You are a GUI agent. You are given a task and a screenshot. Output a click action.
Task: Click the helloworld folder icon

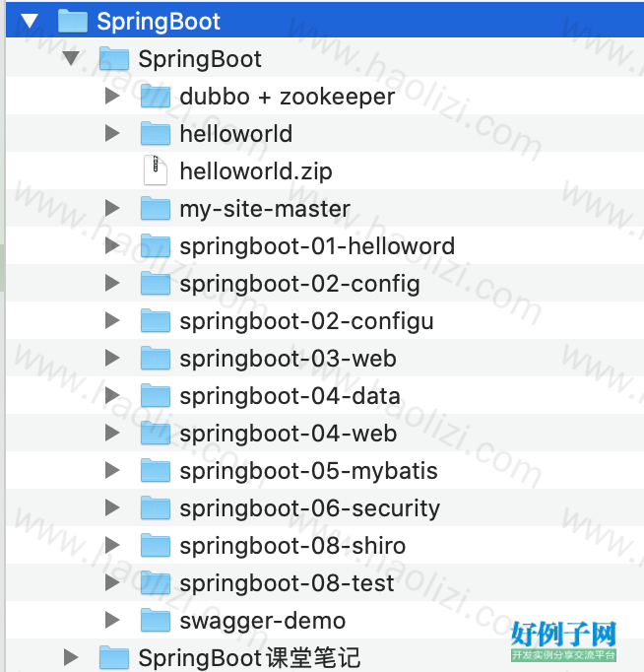tap(156, 133)
